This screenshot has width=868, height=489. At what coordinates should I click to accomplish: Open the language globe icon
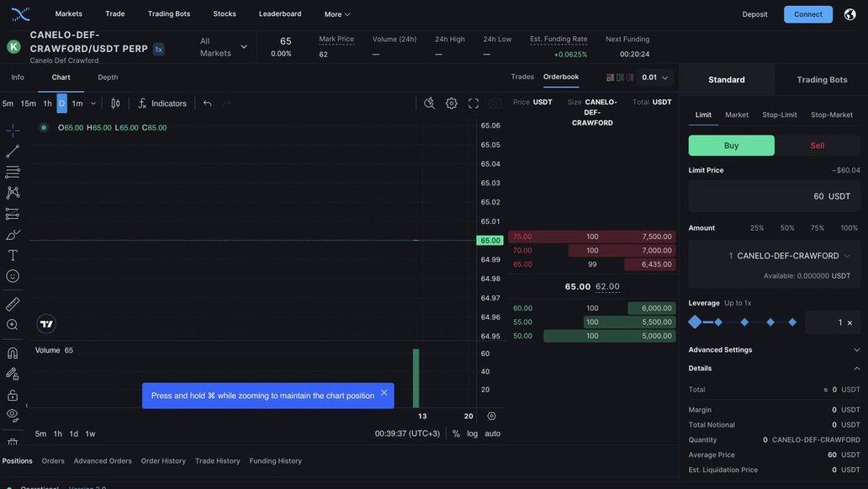pyautogui.click(x=849, y=13)
